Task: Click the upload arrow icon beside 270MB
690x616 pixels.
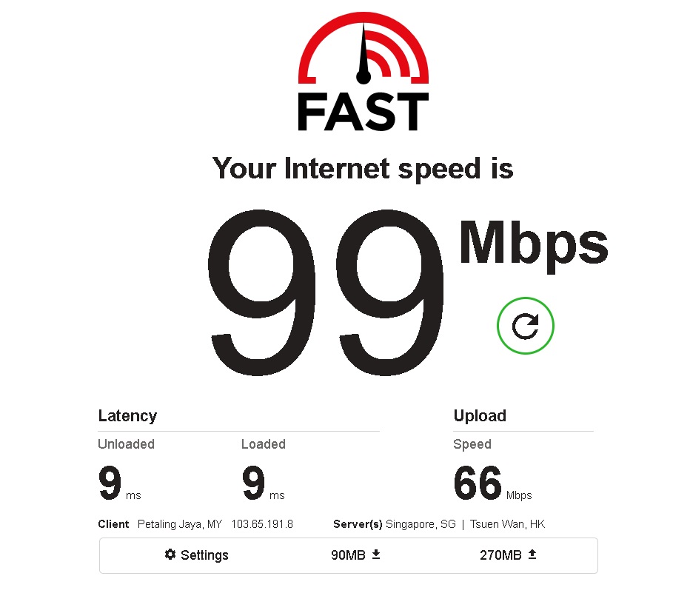Action: click(532, 555)
